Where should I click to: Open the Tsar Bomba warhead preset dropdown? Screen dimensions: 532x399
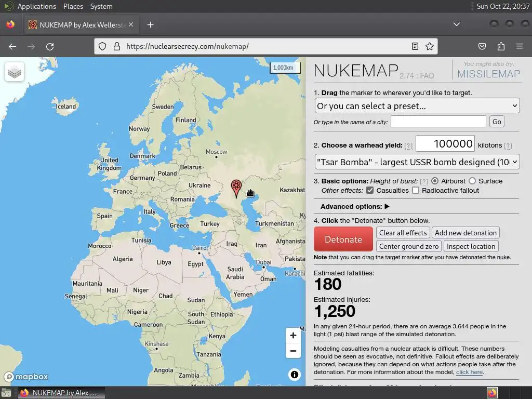[x=417, y=162]
